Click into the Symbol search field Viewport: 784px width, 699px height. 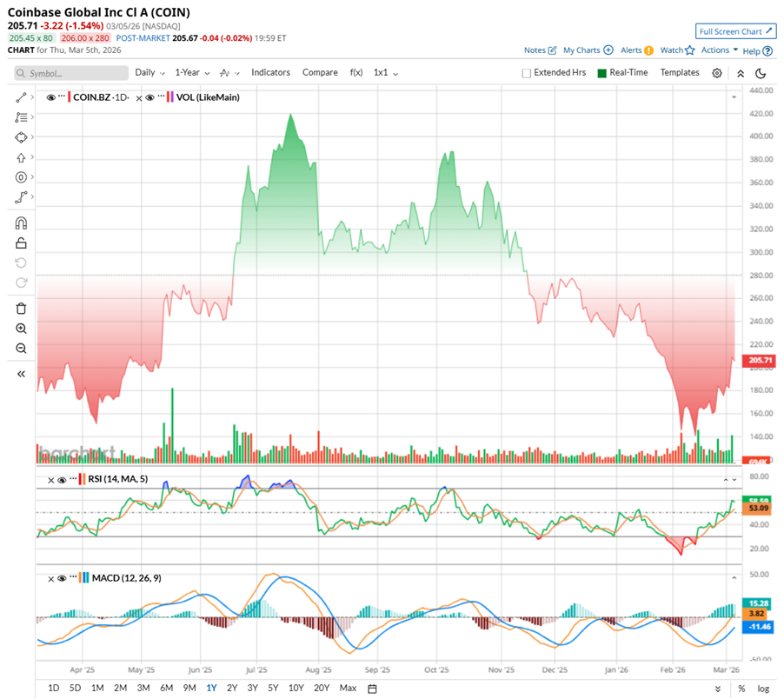click(71, 73)
